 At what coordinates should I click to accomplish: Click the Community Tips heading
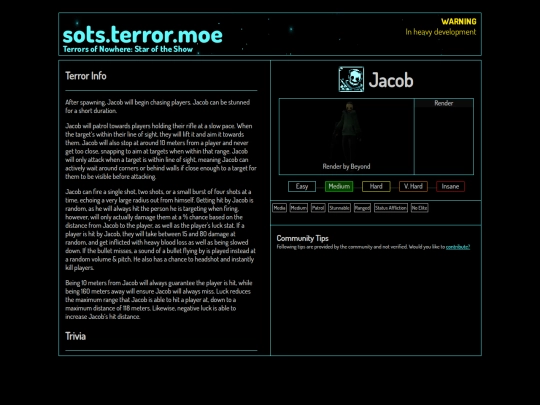click(302, 238)
